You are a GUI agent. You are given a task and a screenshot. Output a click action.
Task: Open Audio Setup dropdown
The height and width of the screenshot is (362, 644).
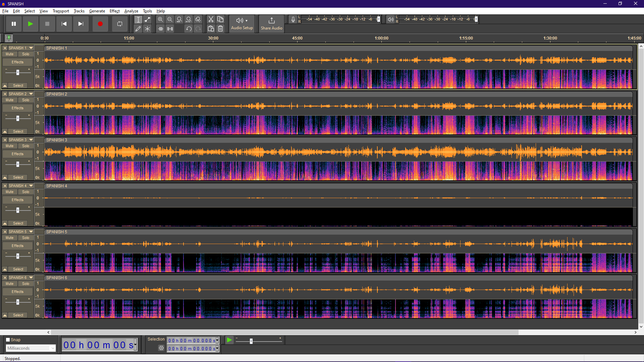pos(242,24)
